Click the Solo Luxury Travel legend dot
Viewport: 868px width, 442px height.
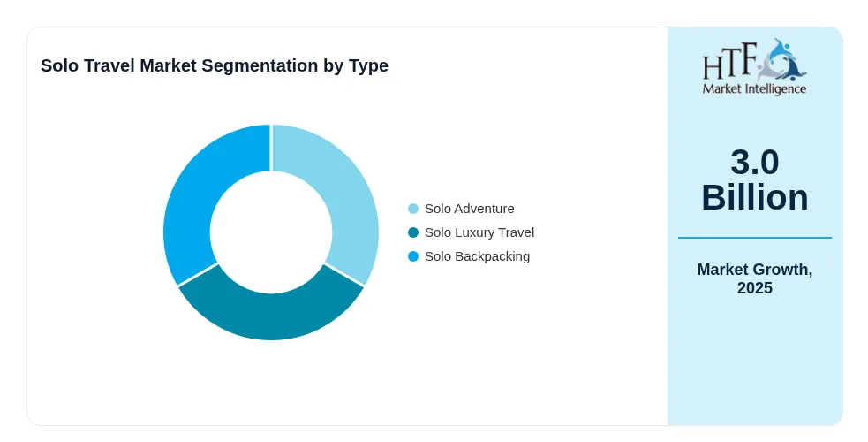coord(413,232)
